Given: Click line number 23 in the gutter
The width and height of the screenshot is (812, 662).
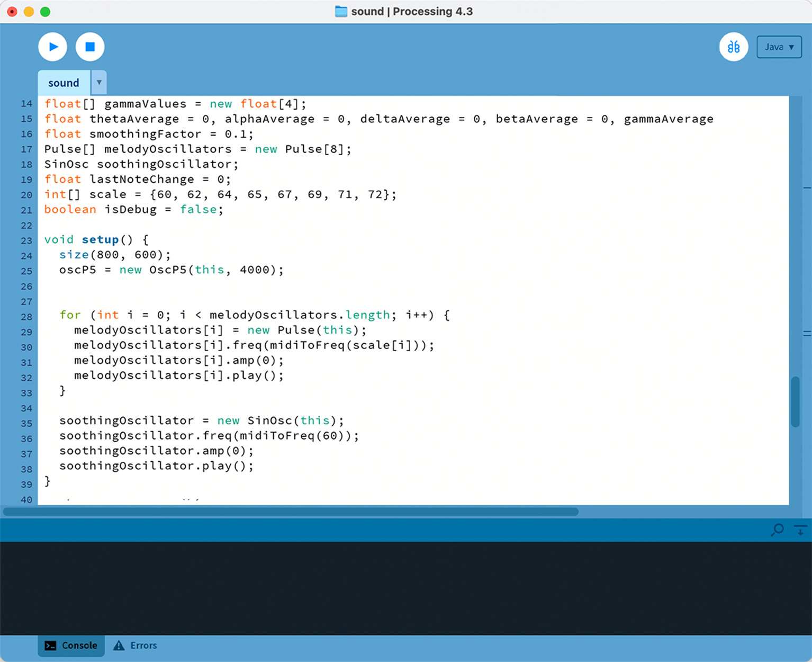Looking at the screenshot, I should 26,240.
